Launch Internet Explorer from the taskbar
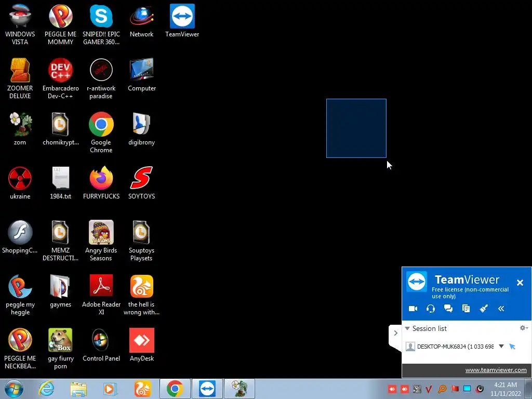The width and height of the screenshot is (532, 399). point(46,389)
